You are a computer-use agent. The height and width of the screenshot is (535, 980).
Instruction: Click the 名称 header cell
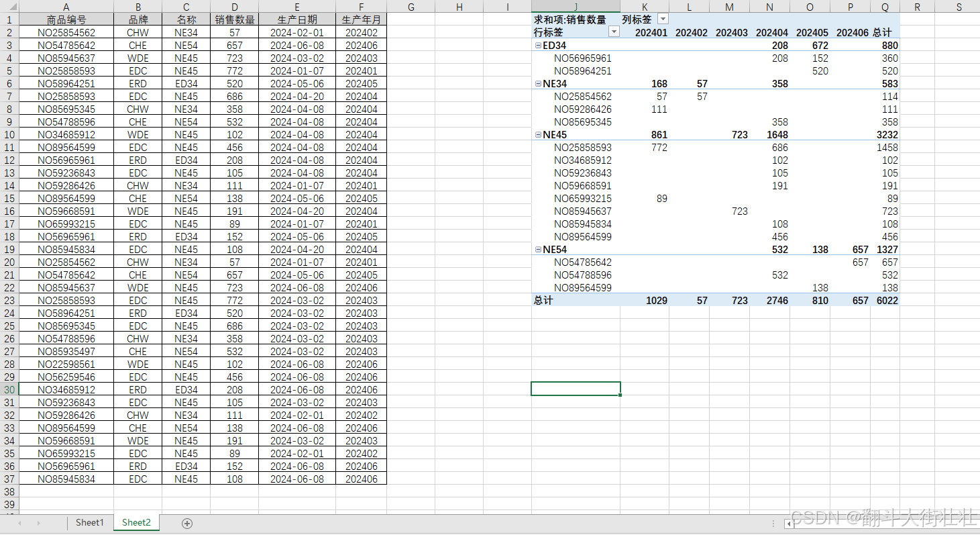coord(186,19)
